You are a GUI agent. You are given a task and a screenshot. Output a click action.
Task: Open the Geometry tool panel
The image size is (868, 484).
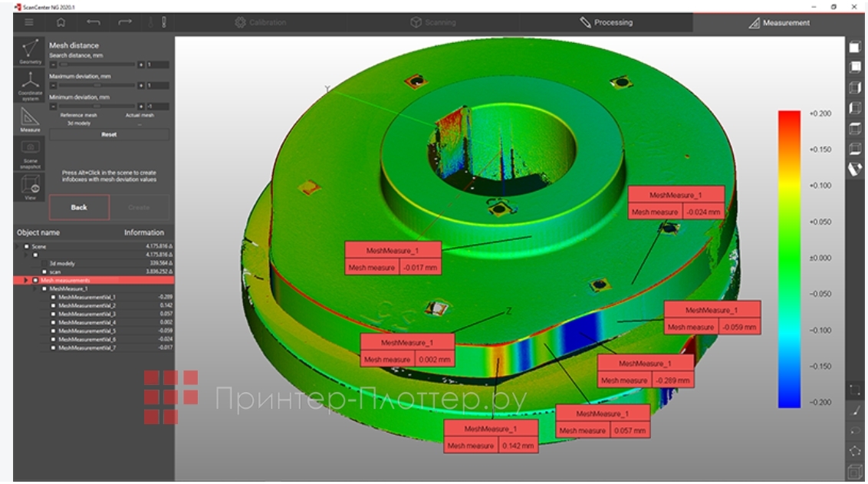click(30, 51)
